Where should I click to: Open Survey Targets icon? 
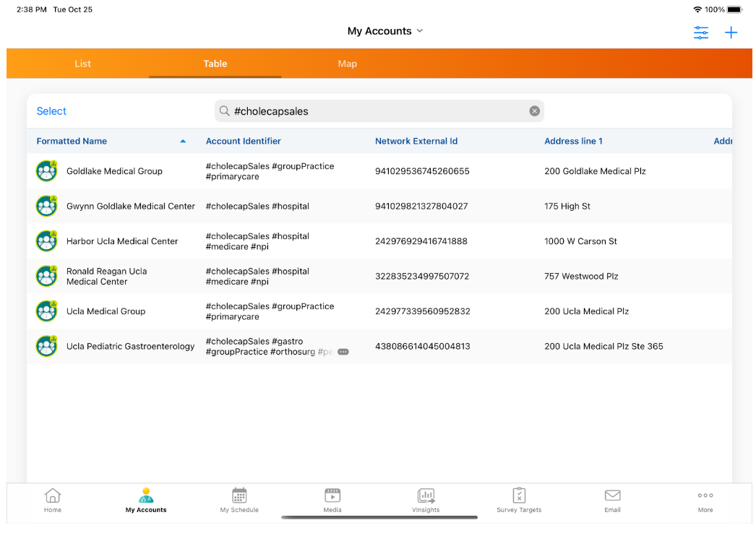click(x=519, y=495)
